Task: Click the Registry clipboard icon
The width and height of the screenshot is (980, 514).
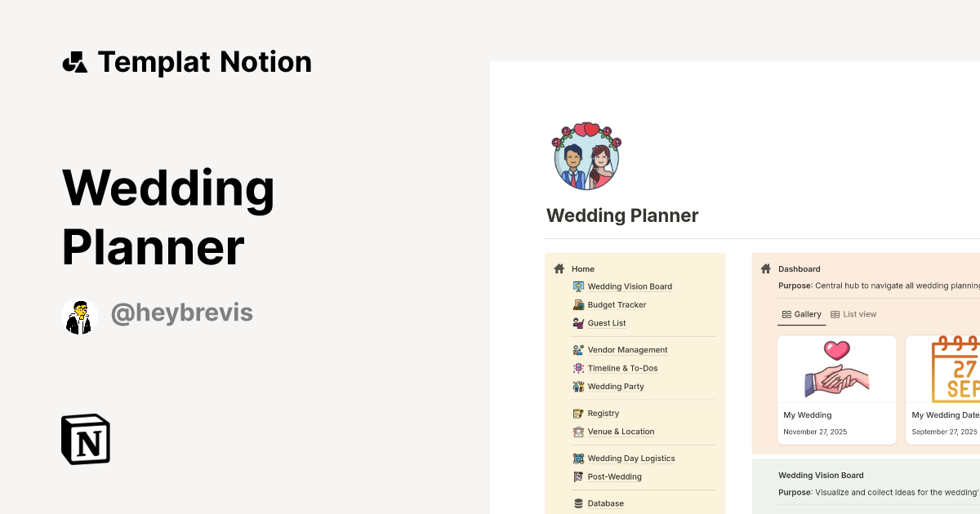Action: tap(579, 413)
